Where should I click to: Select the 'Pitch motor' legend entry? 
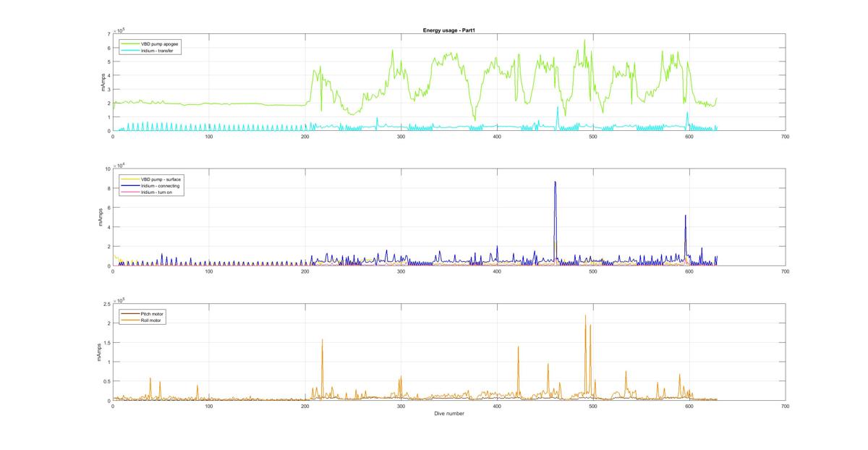pos(143,314)
